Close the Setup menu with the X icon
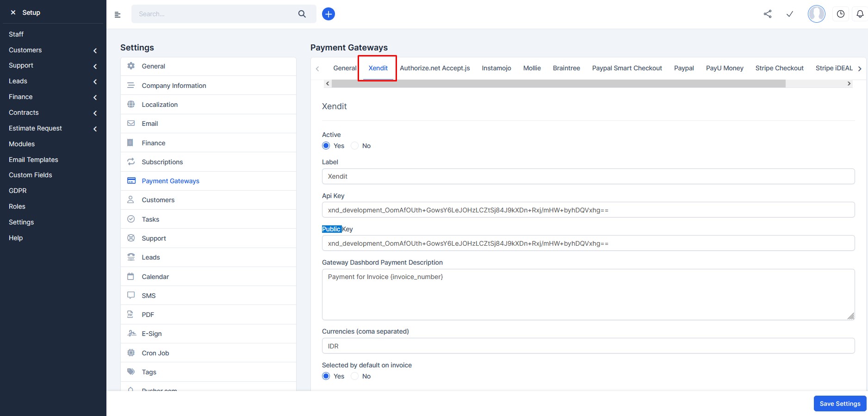Screen dimensions: 868x416 coord(13,12)
